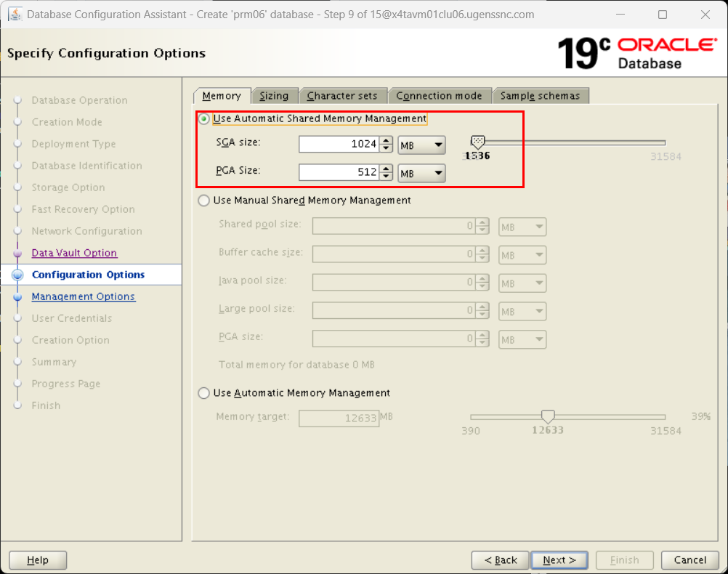Screen dimensions: 728x574
Task: Click the Finish button
Action: 624,560
